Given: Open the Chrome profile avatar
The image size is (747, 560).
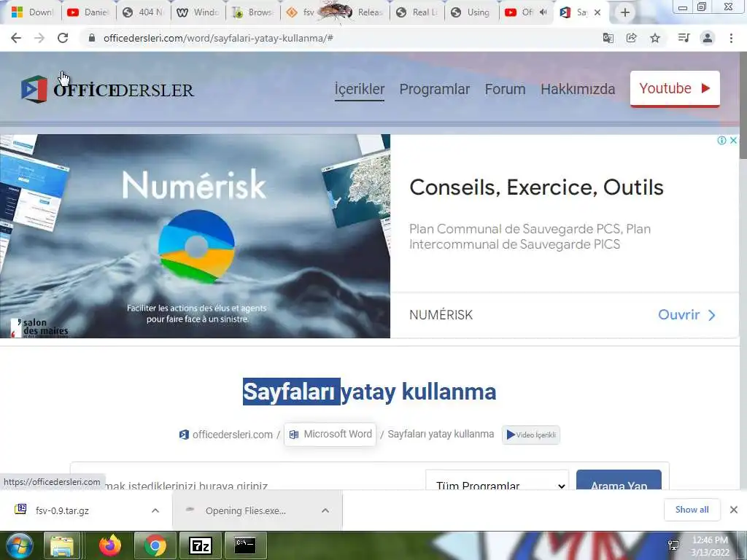Looking at the screenshot, I should pos(708,38).
